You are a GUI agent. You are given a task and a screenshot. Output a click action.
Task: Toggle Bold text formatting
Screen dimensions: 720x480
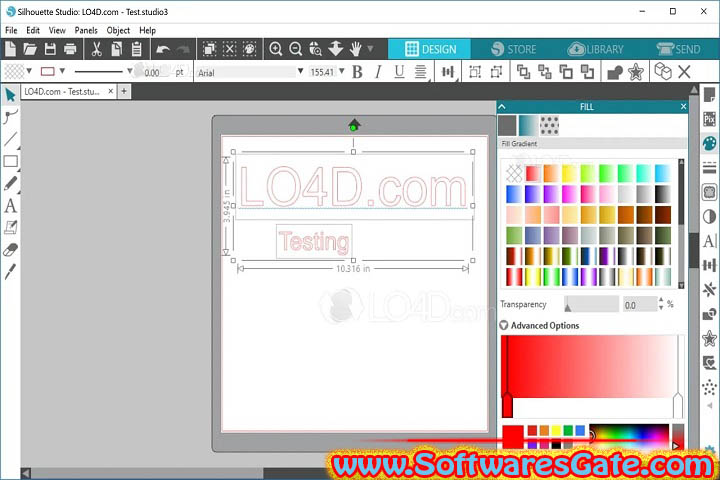pos(357,72)
